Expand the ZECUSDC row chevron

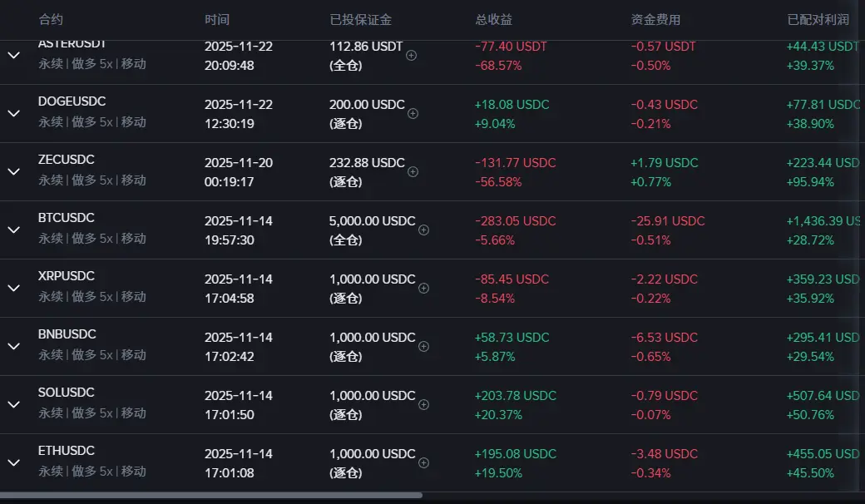click(x=14, y=171)
